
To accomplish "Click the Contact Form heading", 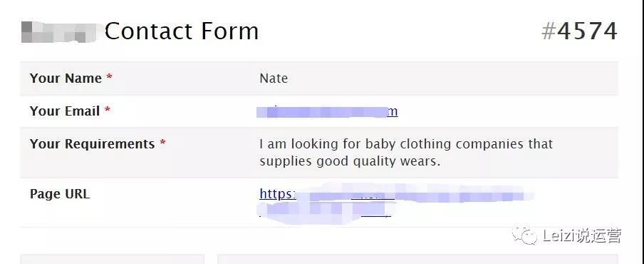I will [x=182, y=31].
